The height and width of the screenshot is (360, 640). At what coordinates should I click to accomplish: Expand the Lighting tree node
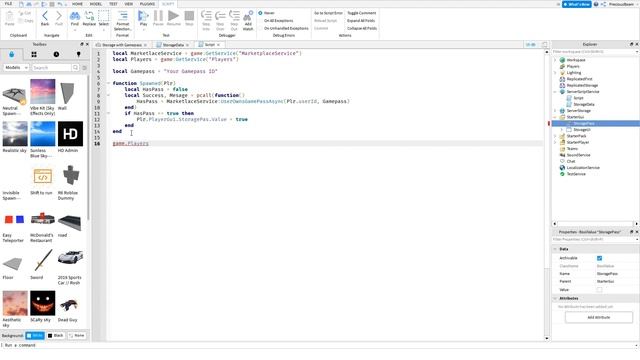coord(555,73)
